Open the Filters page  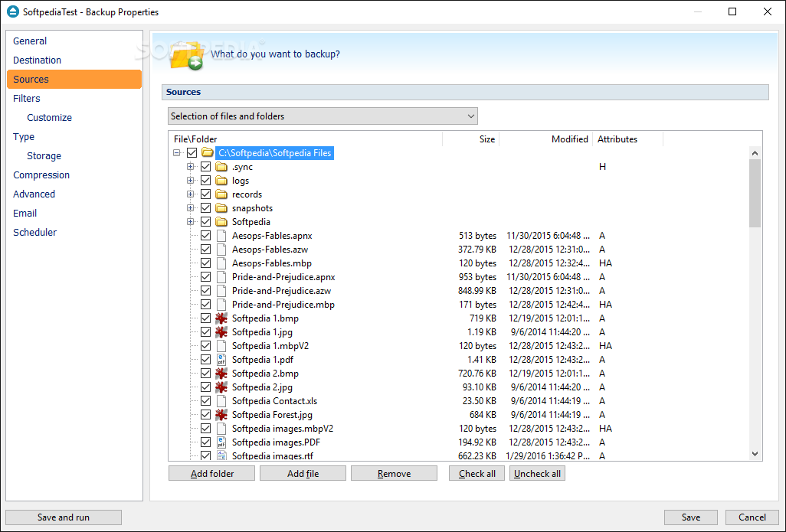(74, 99)
